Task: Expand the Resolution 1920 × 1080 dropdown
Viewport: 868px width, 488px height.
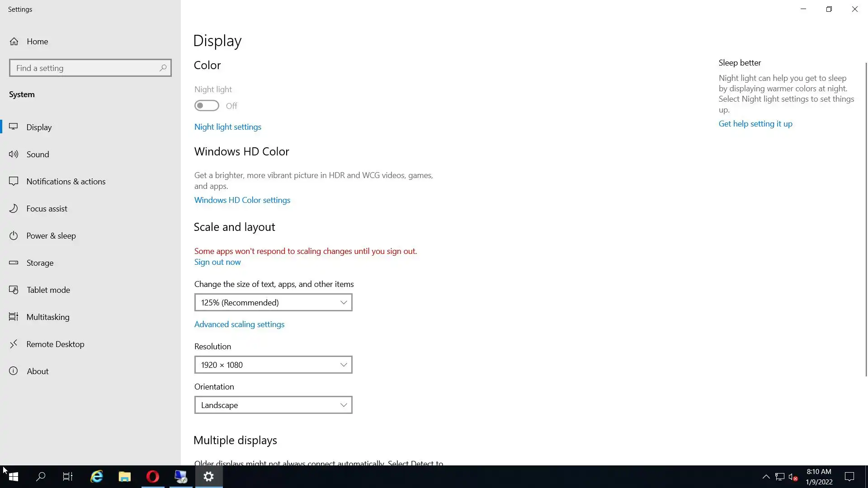Action: [273, 365]
